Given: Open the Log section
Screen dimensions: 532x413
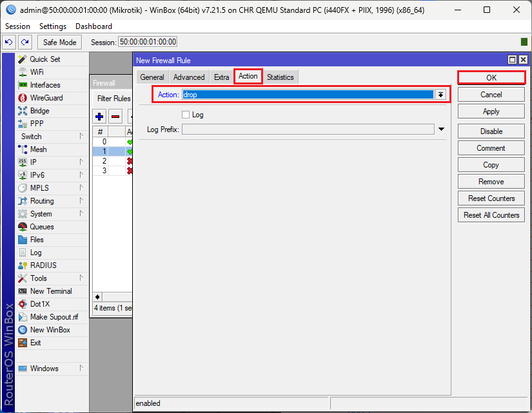Looking at the screenshot, I should pos(52,253).
